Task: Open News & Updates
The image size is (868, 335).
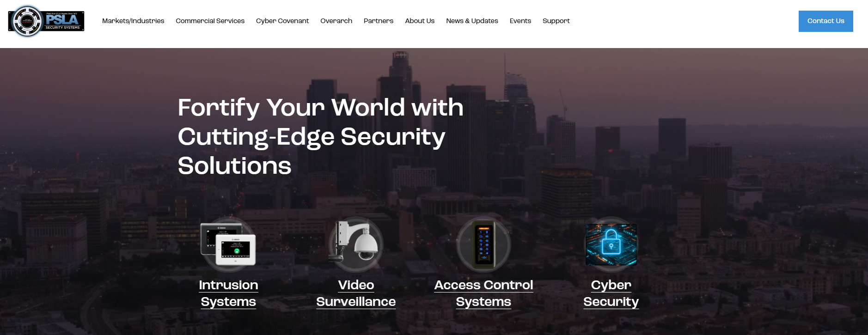Action: pos(472,21)
